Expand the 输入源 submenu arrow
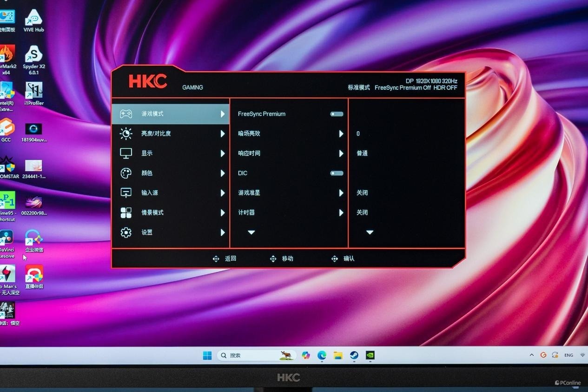This screenshot has height=392, width=588. tap(223, 193)
